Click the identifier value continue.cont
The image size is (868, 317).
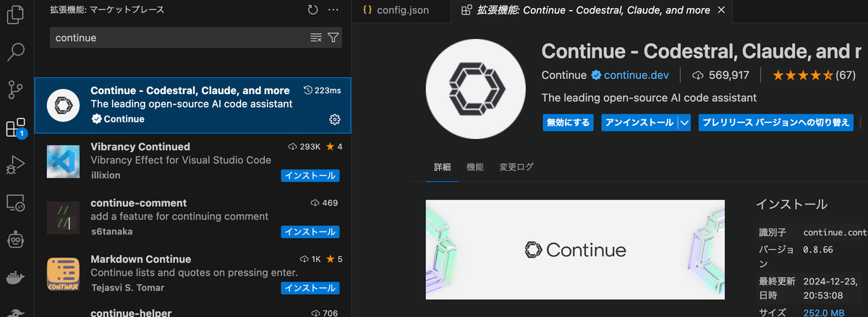835,232
